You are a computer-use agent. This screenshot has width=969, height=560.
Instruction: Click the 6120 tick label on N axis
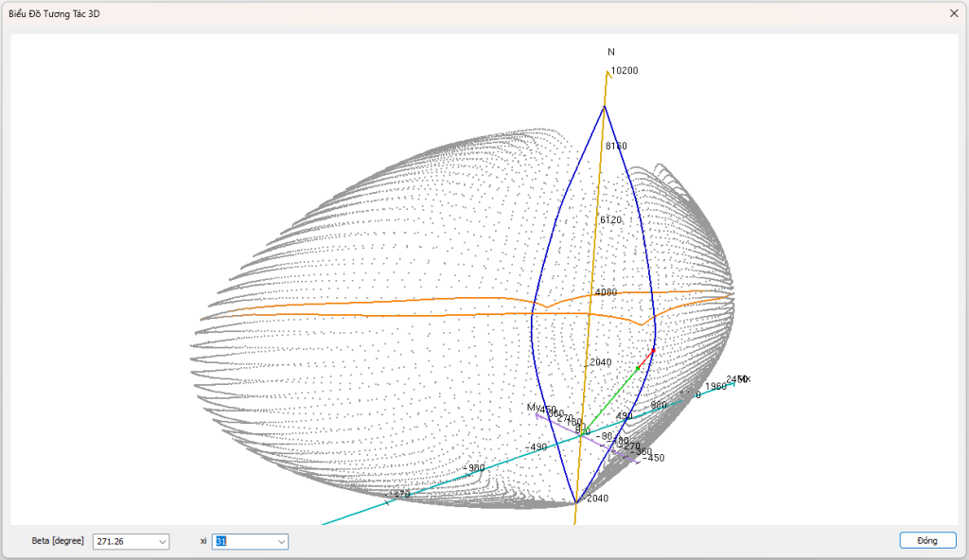(x=610, y=219)
